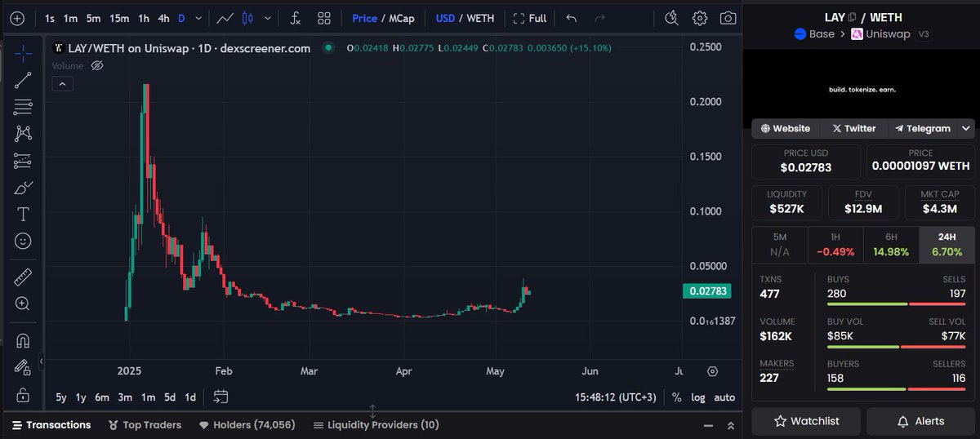Enter Full screen chart mode

tap(530, 18)
